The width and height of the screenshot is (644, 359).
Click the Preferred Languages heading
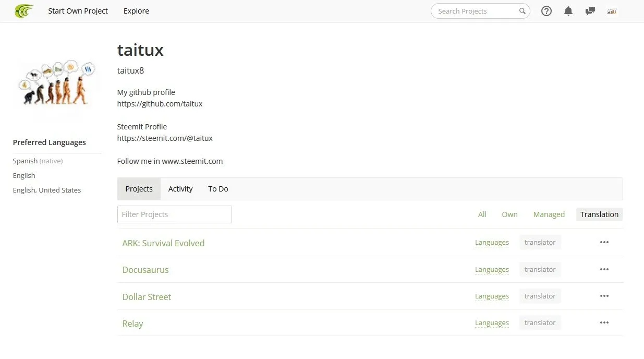[50, 142]
